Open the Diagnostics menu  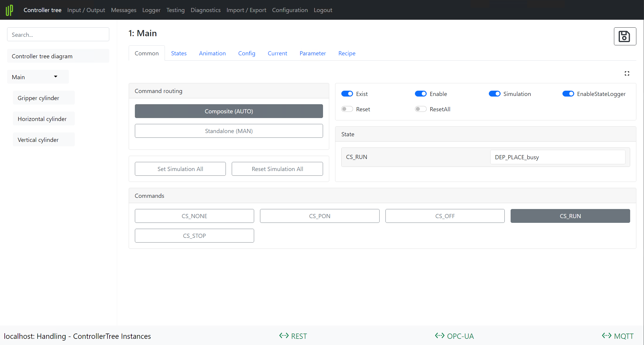(206, 10)
